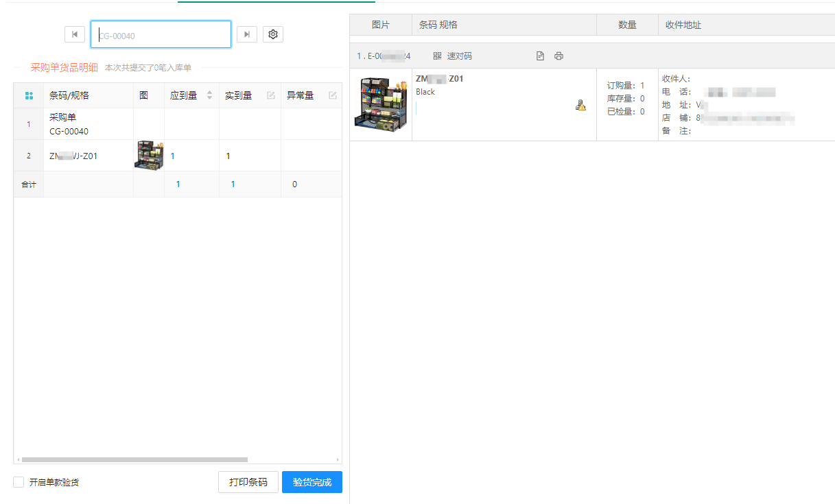
Task: Go to the previous purchase order
Action: (74, 34)
